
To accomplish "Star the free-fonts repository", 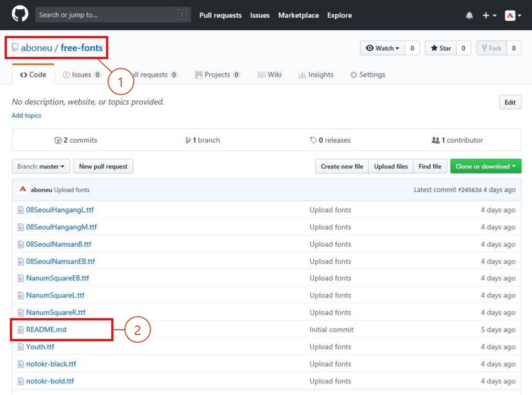I will pyautogui.click(x=441, y=48).
